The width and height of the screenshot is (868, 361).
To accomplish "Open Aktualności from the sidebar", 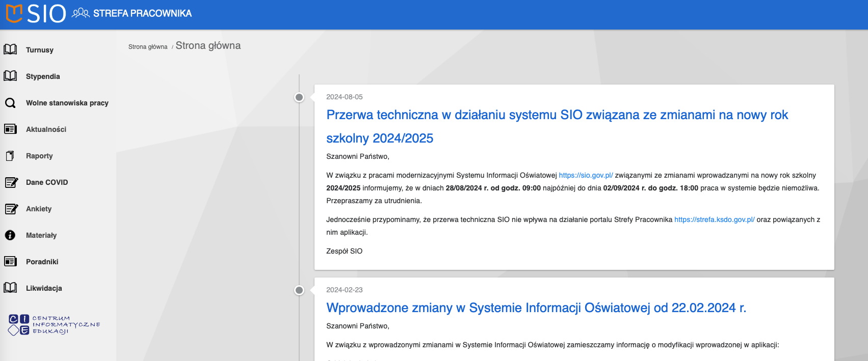I will coord(46,129).
